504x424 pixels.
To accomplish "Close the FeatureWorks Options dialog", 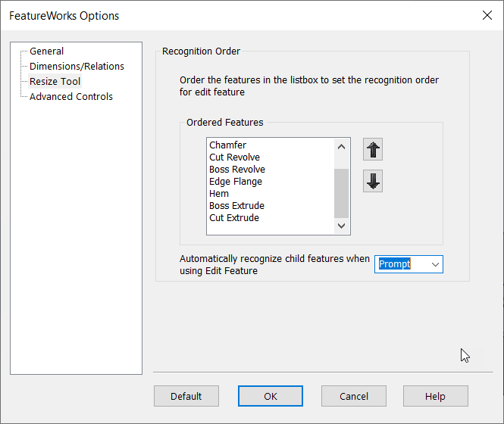I will (487, 15).
